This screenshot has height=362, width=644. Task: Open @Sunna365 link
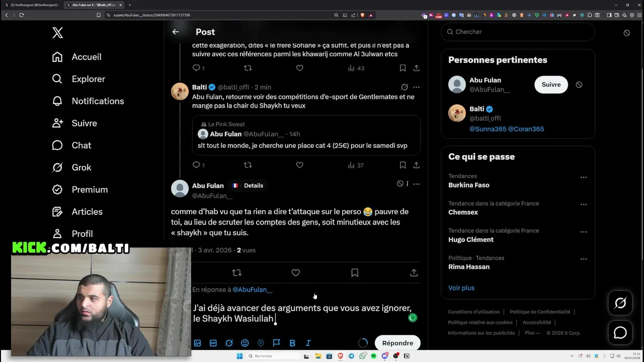488,129
